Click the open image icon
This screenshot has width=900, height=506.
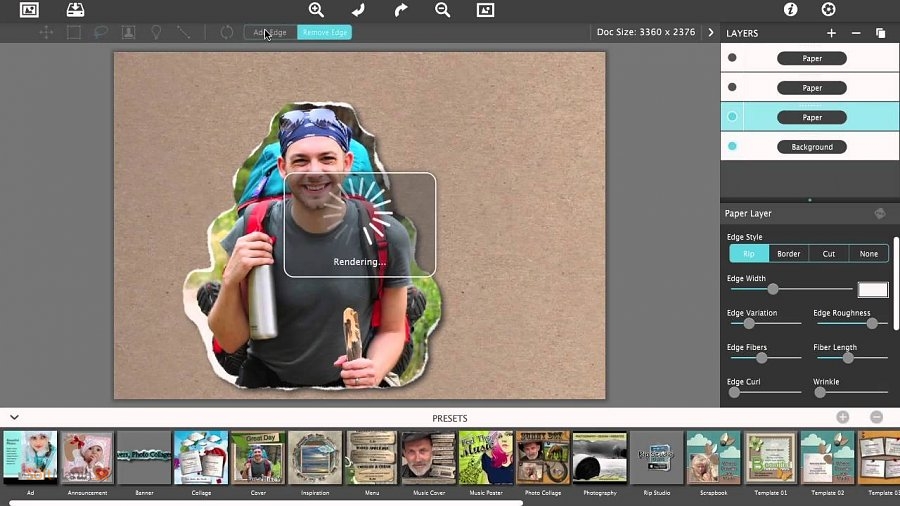[29, 10]
